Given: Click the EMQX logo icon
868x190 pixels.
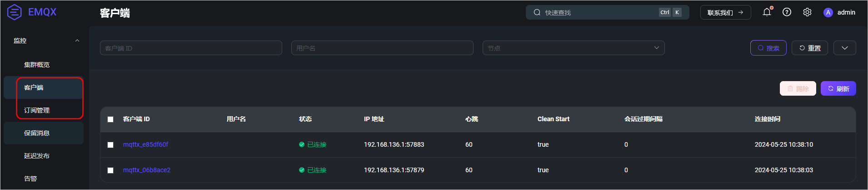Looking at the screenshot, I should [15, 12].
